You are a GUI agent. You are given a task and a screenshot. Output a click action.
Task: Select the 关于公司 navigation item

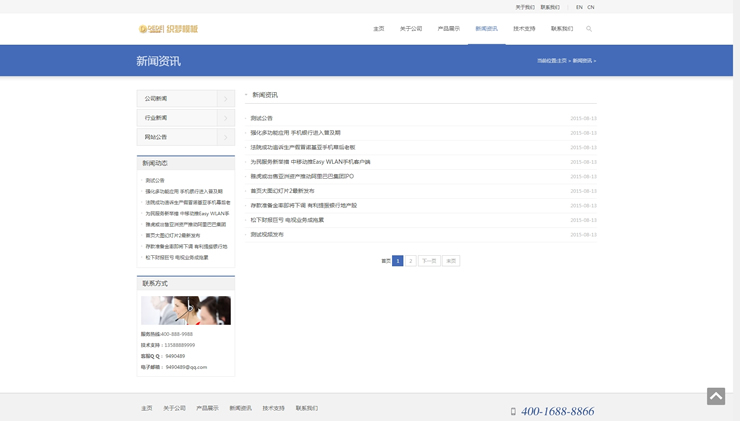411,29
